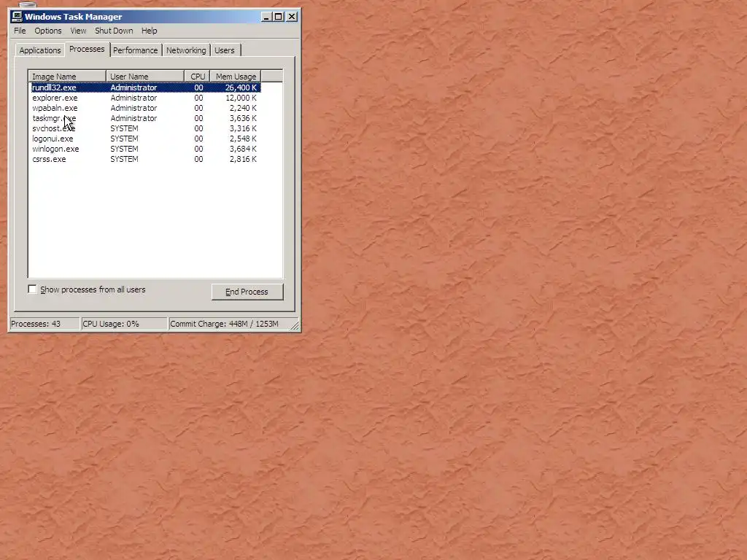The image size is (747, 560).
Task: Maximize the Task Manager window
Action: (278, 17)
